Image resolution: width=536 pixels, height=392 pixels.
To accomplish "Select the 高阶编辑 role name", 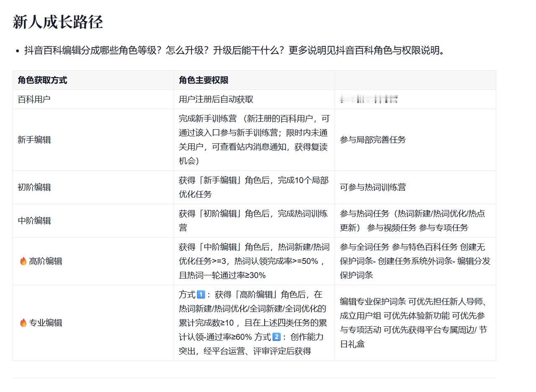I will (x=45, y=261).
